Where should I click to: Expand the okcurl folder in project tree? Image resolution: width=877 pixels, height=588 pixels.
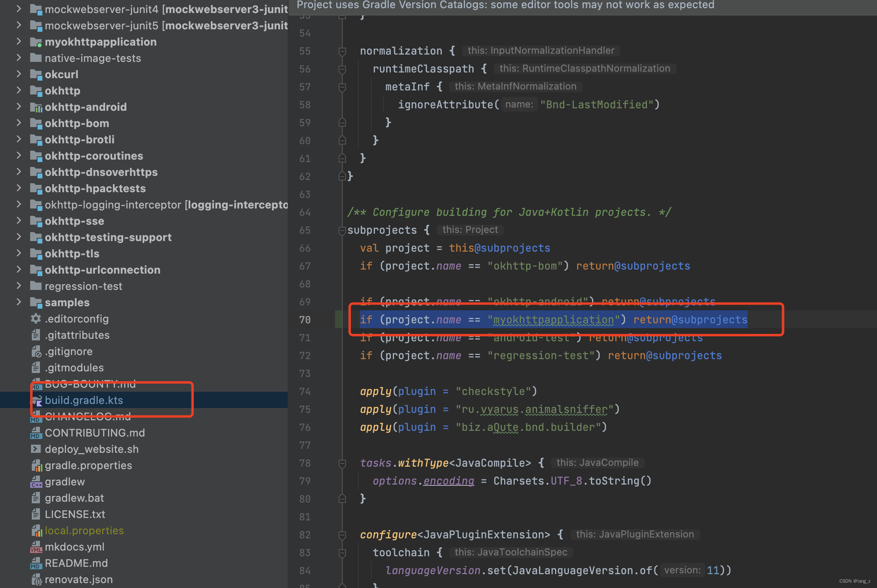[x=19, y=74]
